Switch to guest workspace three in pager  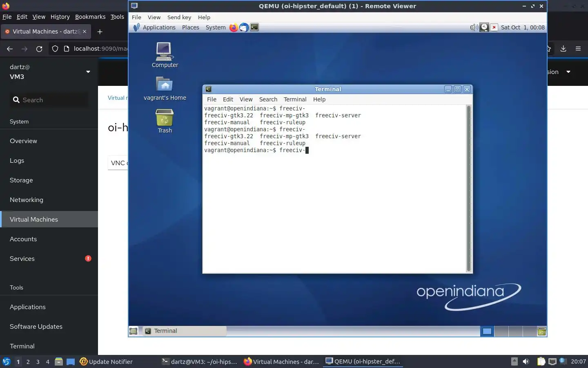click(x=516, y=331)
